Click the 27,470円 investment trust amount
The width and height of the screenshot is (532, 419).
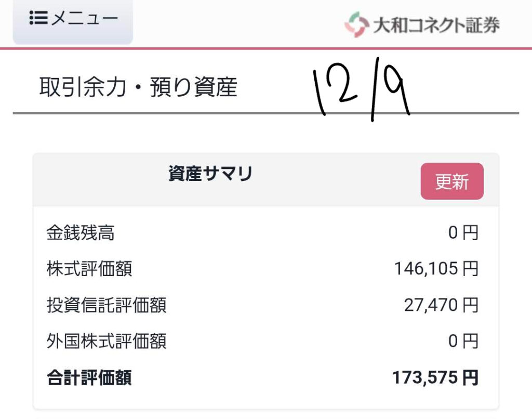[x=441, y=305]
